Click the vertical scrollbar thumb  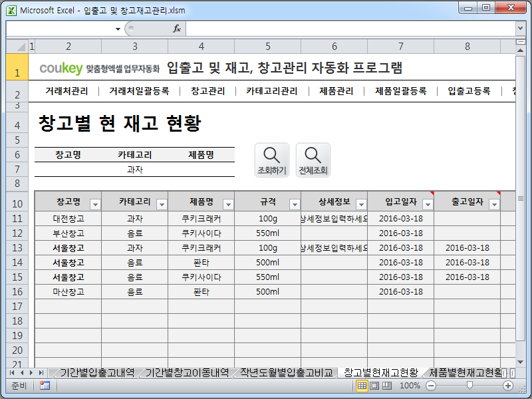coord(520,198)
